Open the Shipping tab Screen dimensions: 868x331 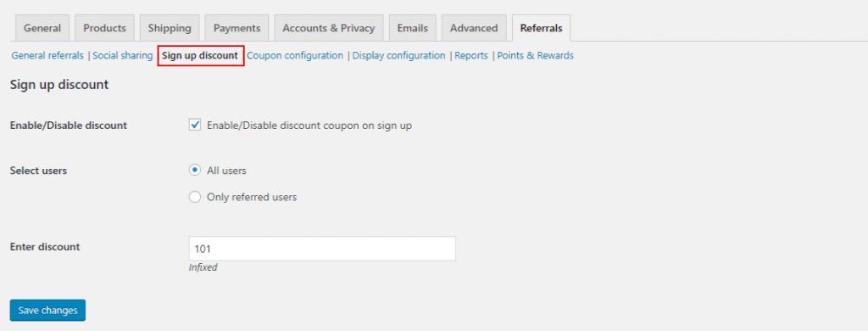click(170, 28)
